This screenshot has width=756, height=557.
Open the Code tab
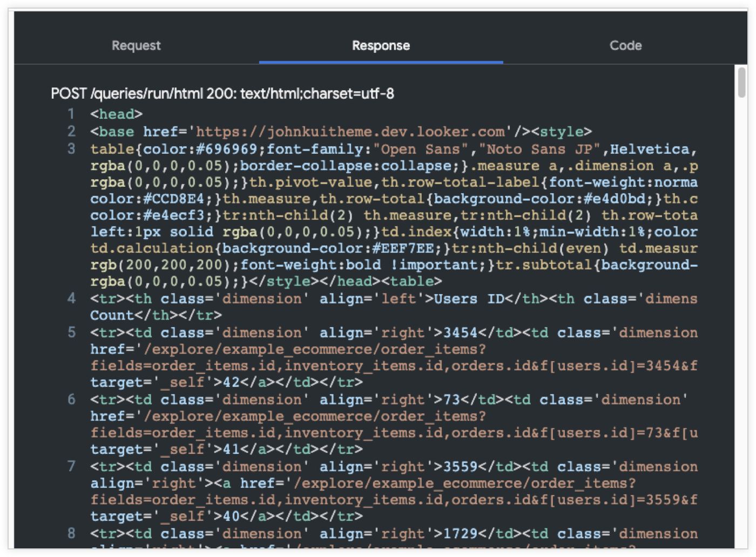(625, 46)
